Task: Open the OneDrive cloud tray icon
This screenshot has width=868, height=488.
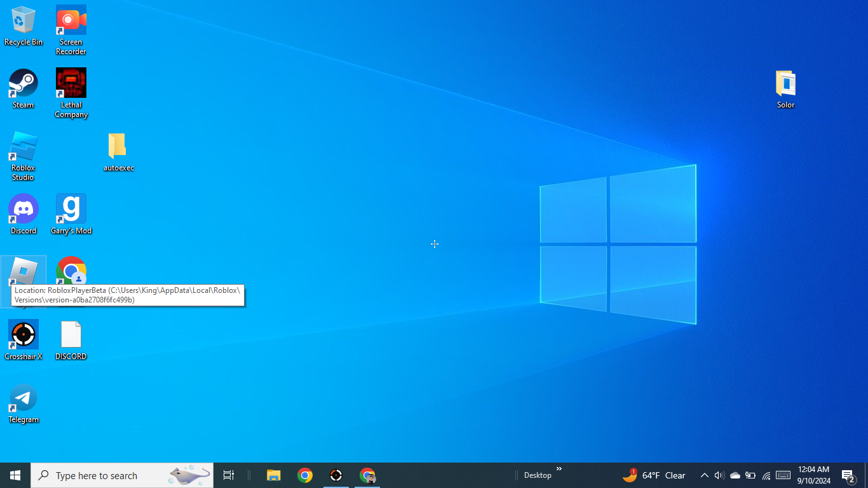Action: [x=735, y=475]
